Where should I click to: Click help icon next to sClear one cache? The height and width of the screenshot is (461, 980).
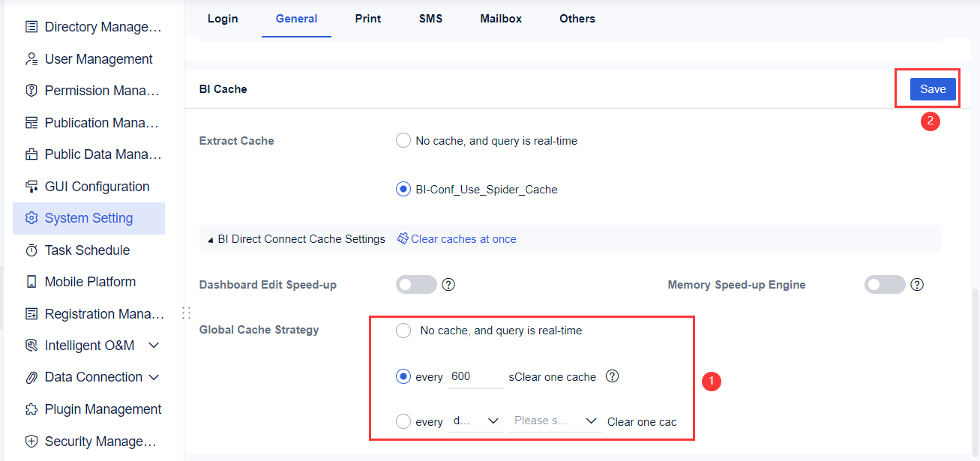[x=612, y=376]
